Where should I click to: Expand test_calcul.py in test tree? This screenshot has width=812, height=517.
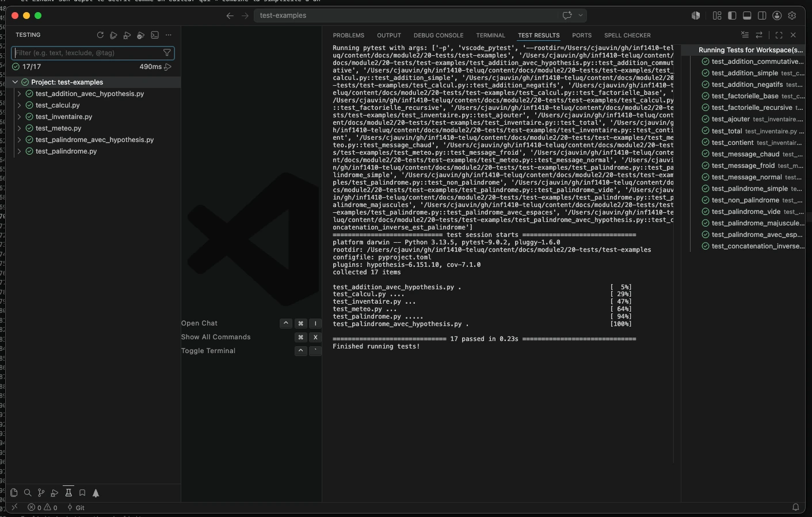pos(20,105)
